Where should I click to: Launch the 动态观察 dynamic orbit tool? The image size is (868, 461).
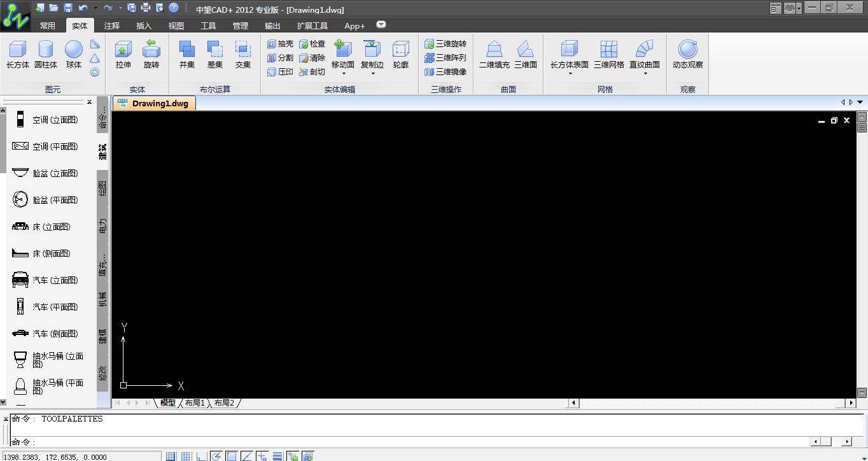click(x=687, y=55)
